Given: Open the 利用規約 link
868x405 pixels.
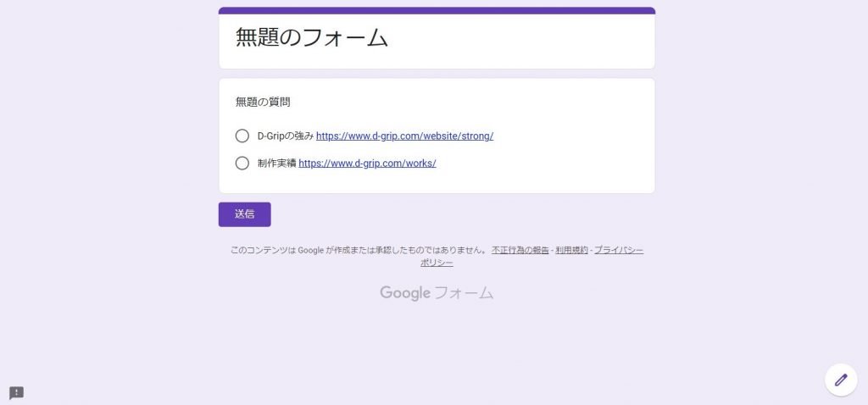Looking at the screenshot, I should point(572,250).
